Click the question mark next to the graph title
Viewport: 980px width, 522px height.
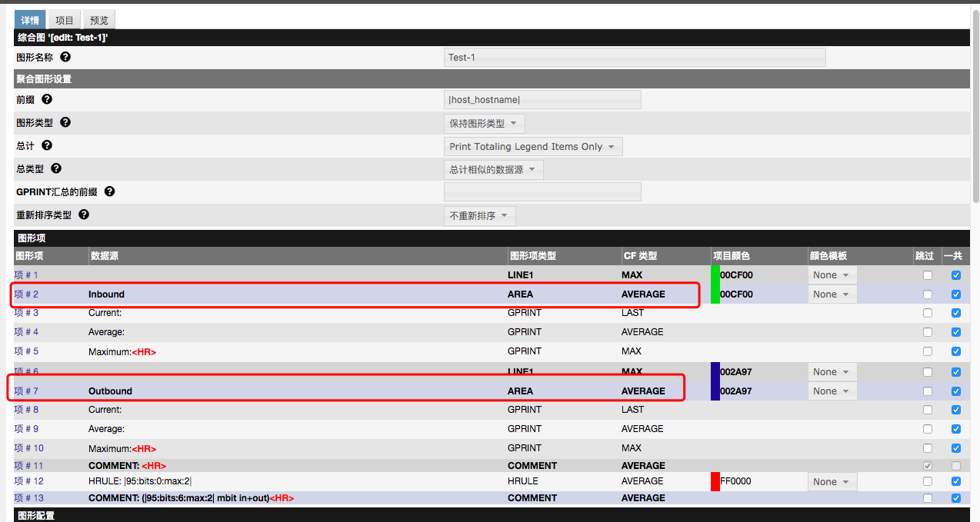tap(65, 56)
